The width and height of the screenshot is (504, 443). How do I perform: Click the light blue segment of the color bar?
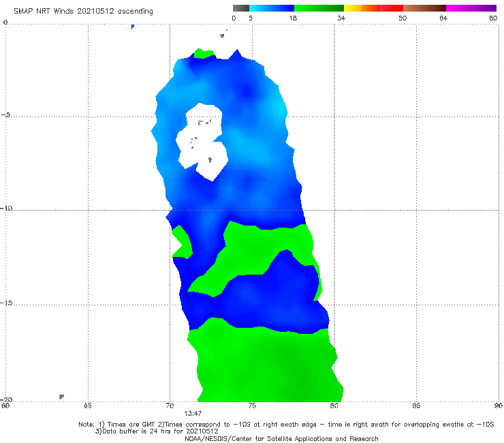click(272, 8)
